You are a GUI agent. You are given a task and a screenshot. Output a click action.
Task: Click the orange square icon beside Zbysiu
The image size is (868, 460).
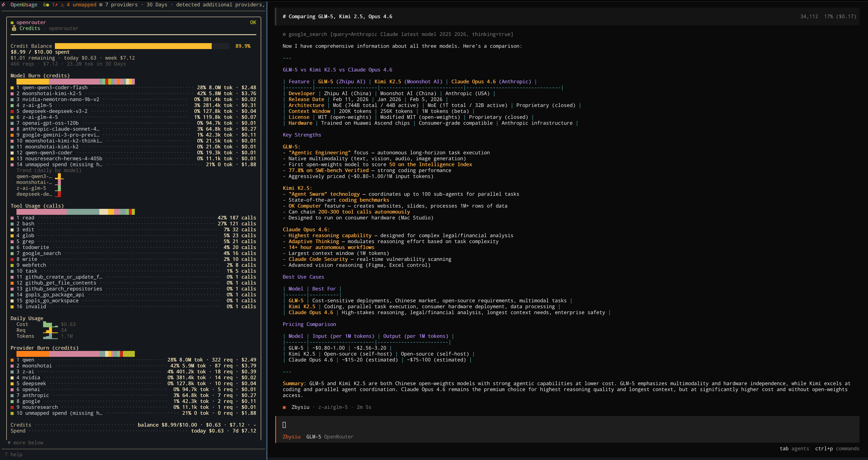284,407
